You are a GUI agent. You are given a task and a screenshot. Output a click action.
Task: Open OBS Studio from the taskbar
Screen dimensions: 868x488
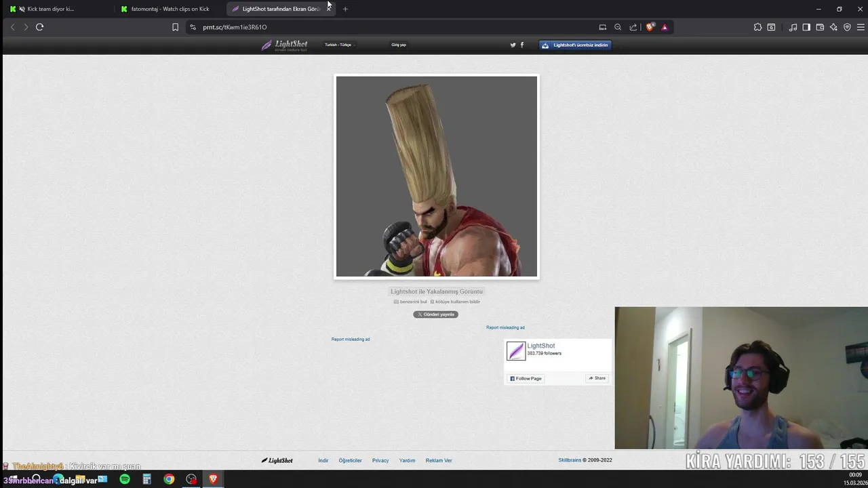pos(191,479)
